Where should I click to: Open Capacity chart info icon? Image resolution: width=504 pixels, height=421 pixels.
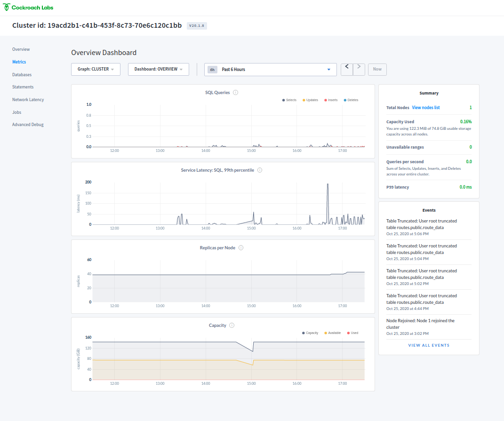tap(232, 326)
